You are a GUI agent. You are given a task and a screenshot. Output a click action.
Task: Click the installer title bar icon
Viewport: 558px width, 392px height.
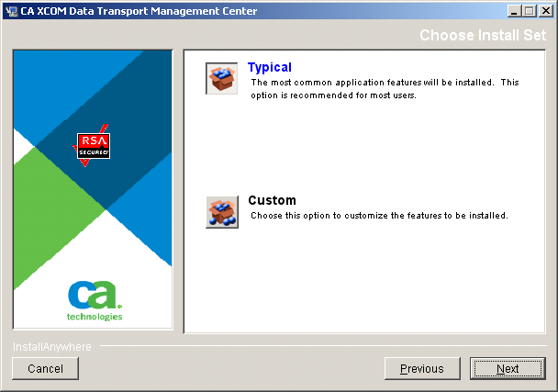(x=12, y=11)
